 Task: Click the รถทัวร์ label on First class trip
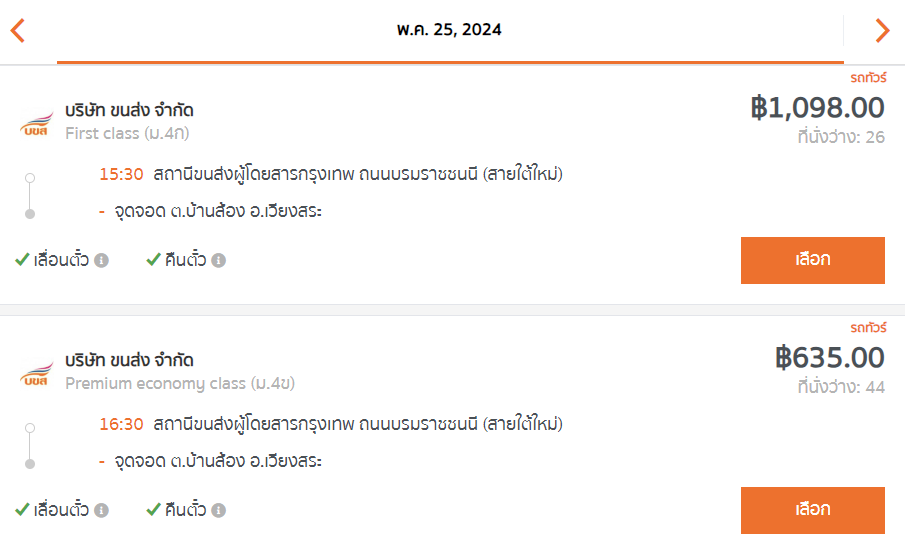click(868, 77)
